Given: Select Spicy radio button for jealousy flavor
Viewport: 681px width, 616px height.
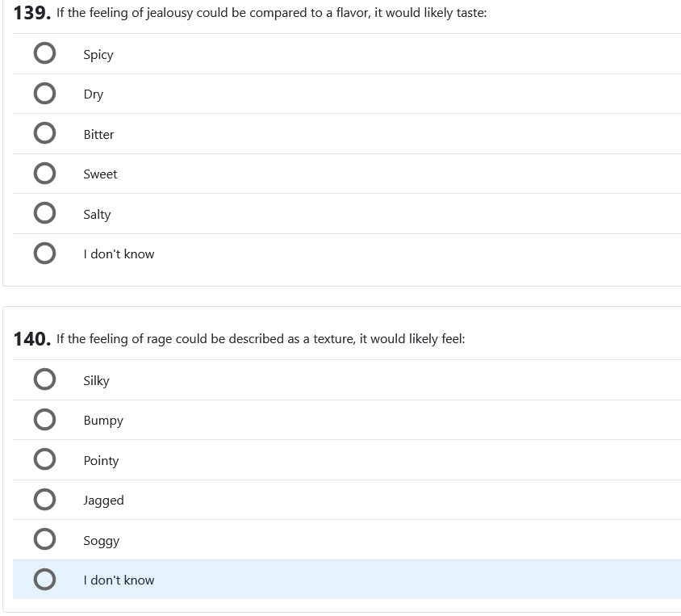Looking at the screenshot, I should tap(45, 54).
